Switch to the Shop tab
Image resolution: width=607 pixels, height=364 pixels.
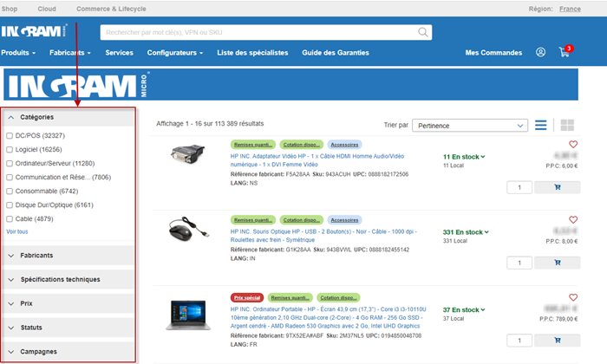click(x=10, y=9)
